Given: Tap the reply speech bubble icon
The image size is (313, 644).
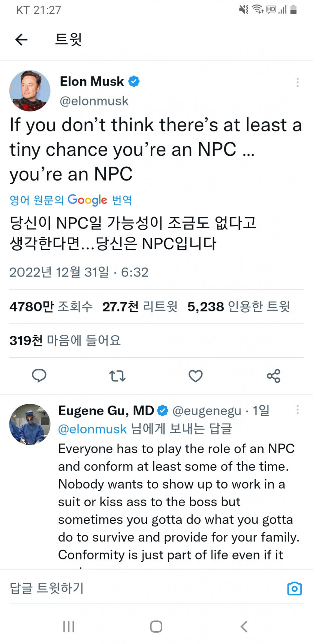Looking at the screenshot, I should click(39, 376).
